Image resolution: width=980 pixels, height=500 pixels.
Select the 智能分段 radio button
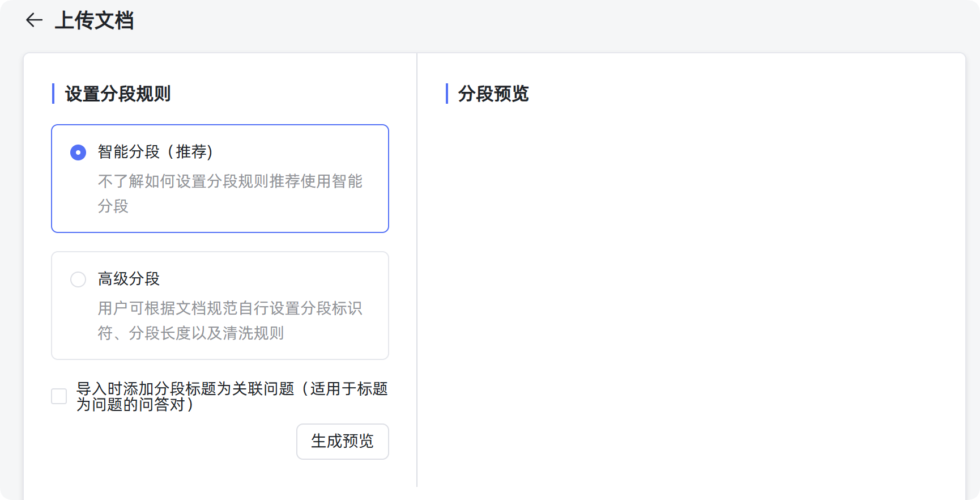pos(78,152)
